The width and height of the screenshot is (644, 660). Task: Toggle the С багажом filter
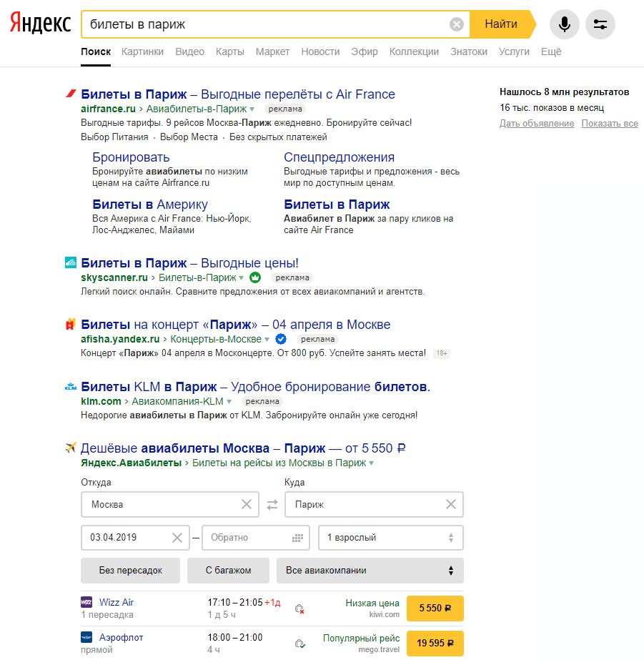(228, 571)
